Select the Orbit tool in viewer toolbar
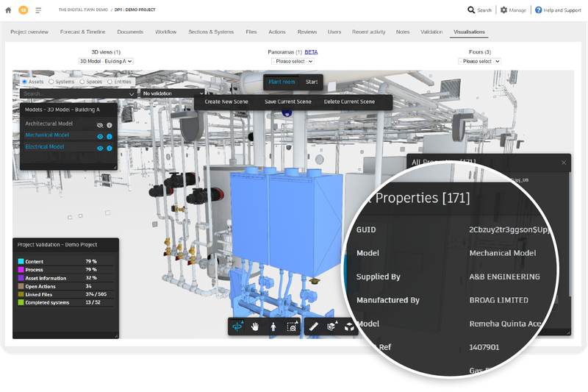The image size is (588, 392). point(237,327)
